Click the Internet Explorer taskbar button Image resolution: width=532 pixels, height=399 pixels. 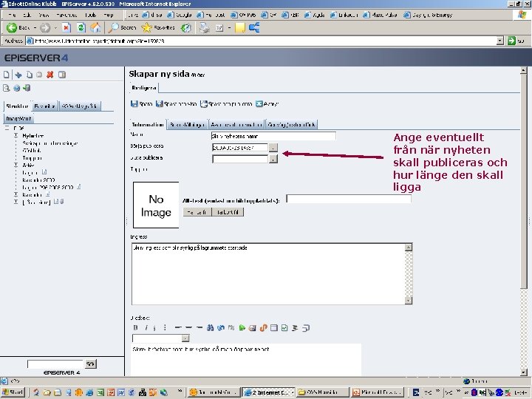coord(269,392)
